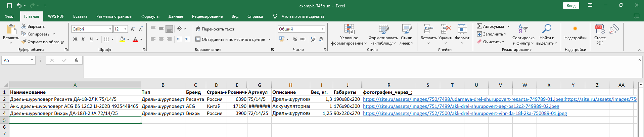The height and width of the screenshot is (137, 644).
Task: Click Автосумма sigma
Action: pos(490,26)
